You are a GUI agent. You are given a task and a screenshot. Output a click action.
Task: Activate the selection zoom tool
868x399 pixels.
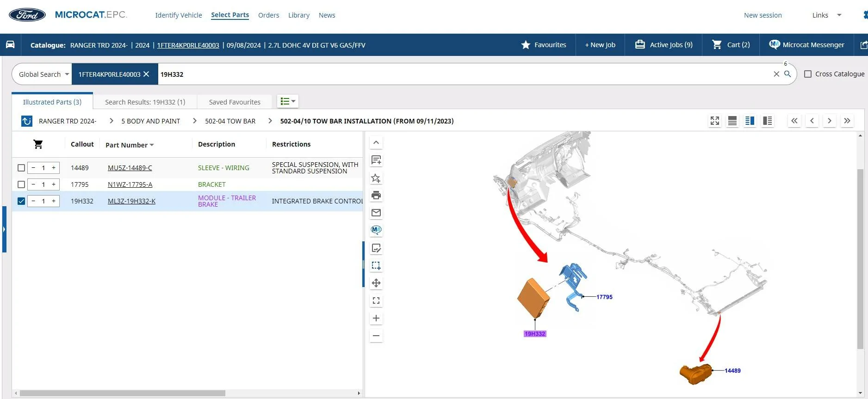pos(376,266)
